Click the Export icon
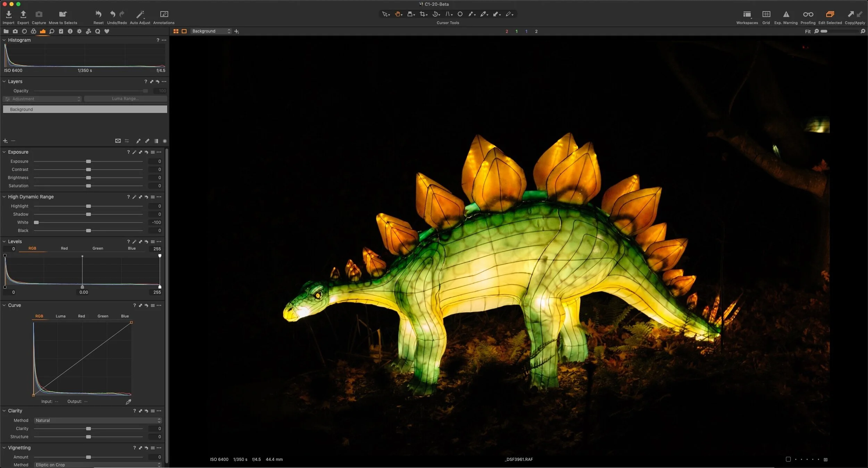868x468 pixels. click(x=23, y=14)
